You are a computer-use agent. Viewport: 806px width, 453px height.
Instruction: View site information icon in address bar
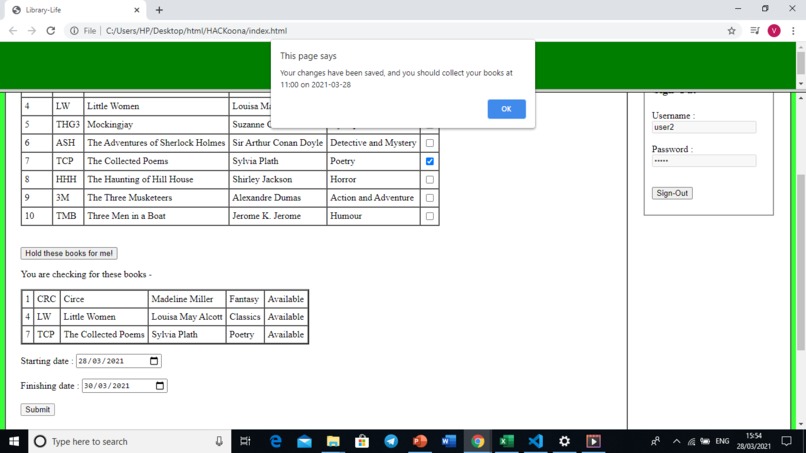tap(75, 31)
